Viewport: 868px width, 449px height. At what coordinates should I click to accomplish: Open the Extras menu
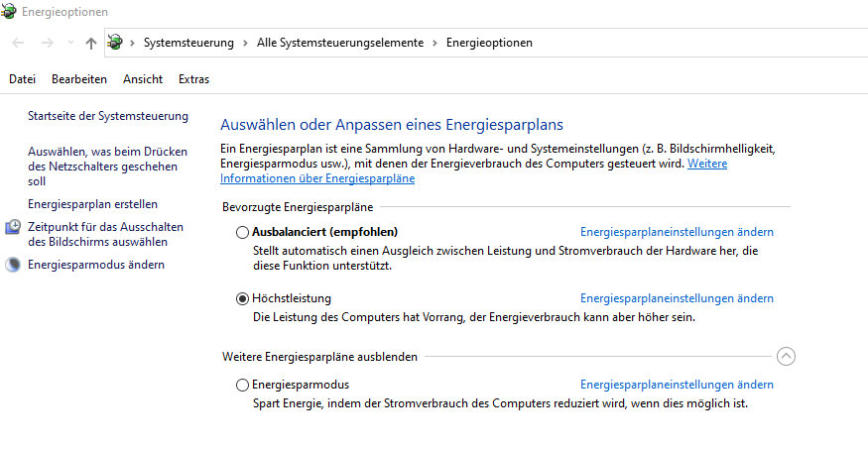(x=193, y=79)
